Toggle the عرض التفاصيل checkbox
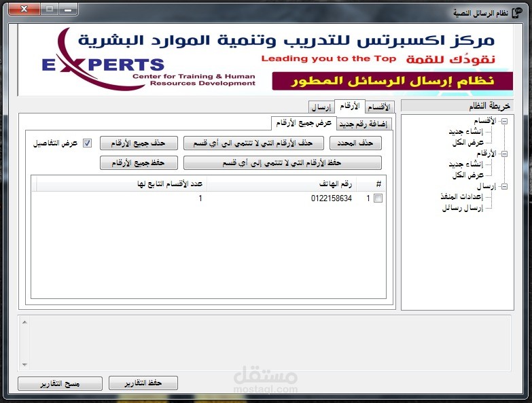 click(87, 143)
